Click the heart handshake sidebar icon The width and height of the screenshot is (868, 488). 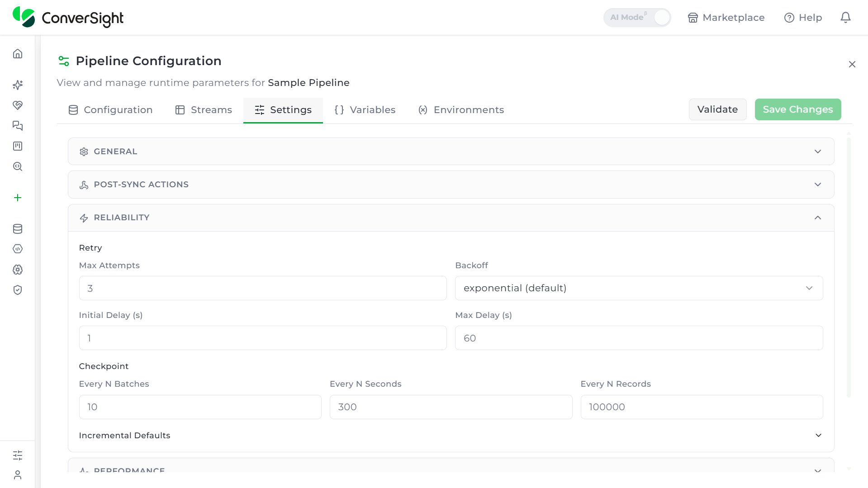tap(18, 105)
